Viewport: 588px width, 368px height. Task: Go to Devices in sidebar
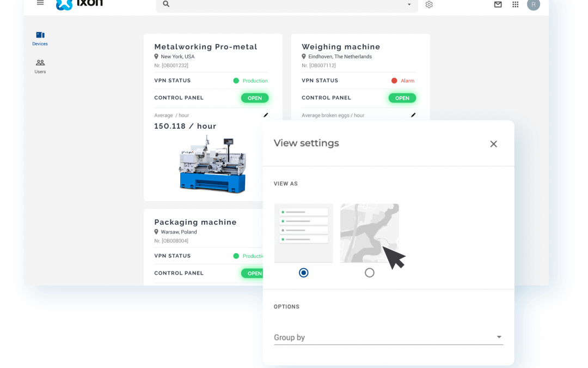click(40, 39)
